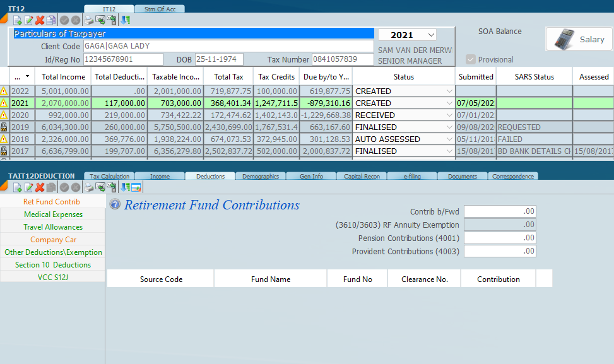Click the Pension Contributions (4001) field

pos(499,238)
